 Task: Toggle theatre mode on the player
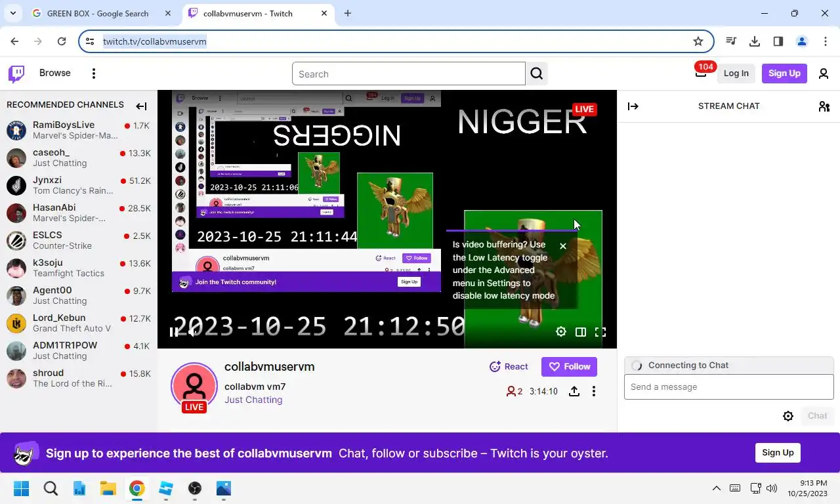[581, 332]
